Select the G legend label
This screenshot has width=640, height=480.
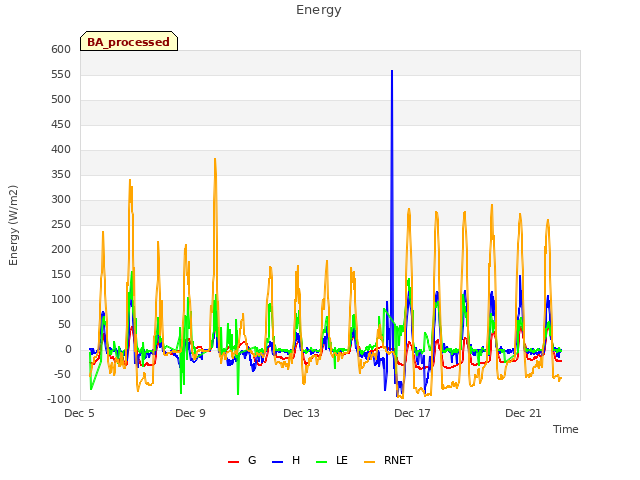252,460
